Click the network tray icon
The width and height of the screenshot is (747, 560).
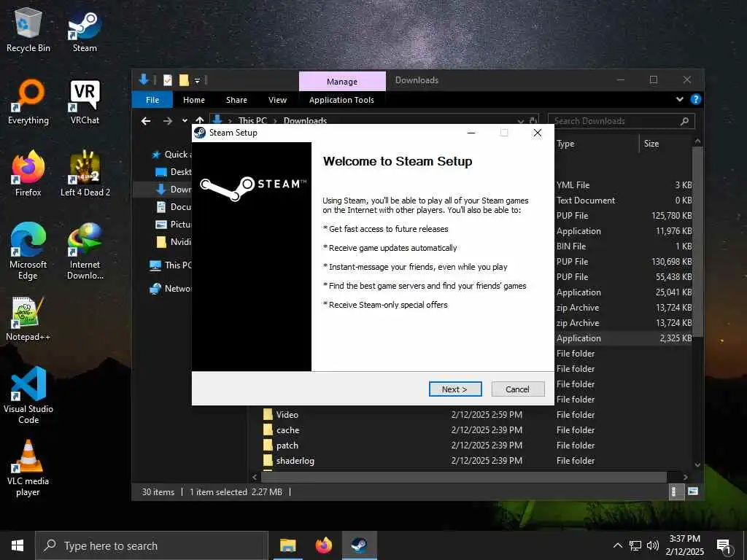(x=635, y=545)
